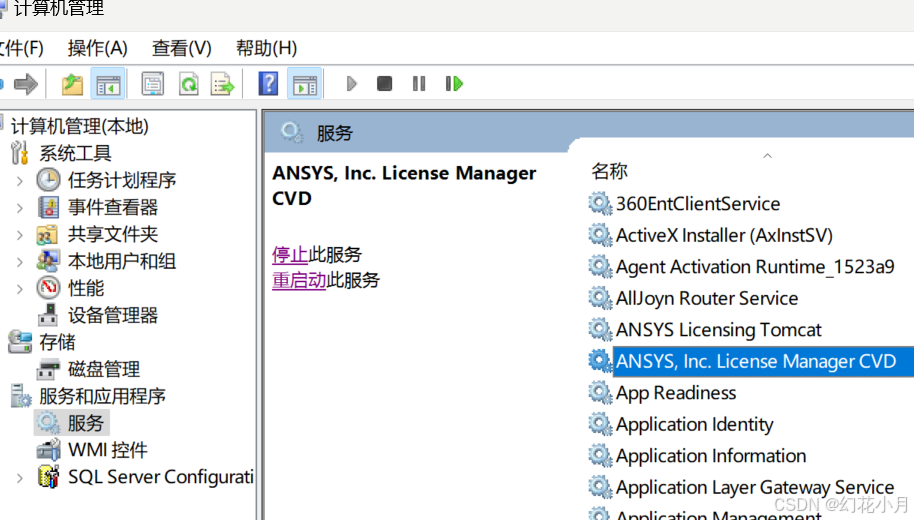Open the 操作(A) menu

(98, 48)
